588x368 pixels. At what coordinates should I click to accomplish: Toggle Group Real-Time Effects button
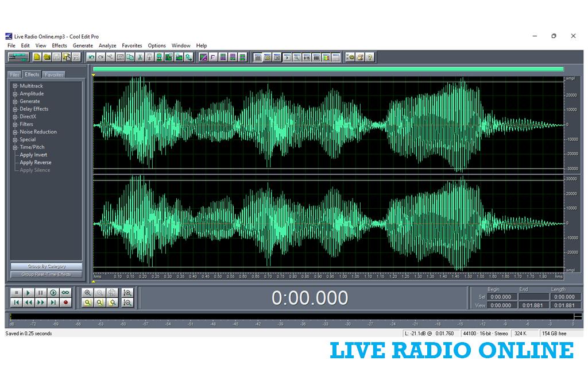[47, 274]
